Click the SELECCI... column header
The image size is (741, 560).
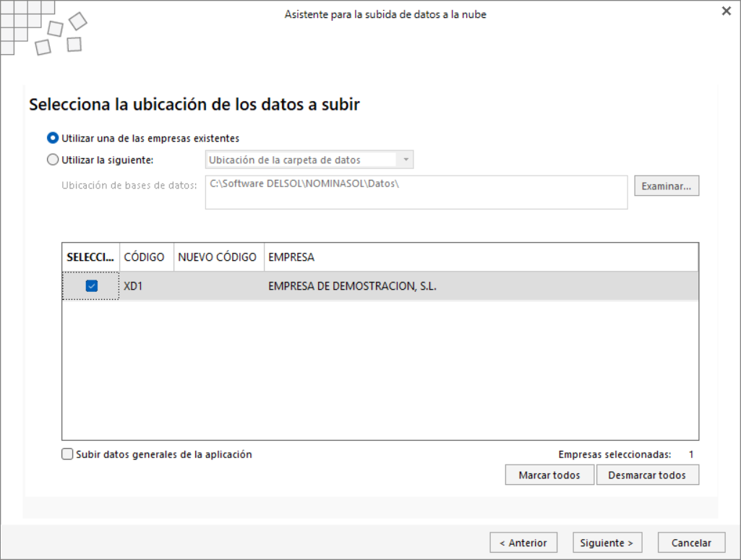(91, 257)
